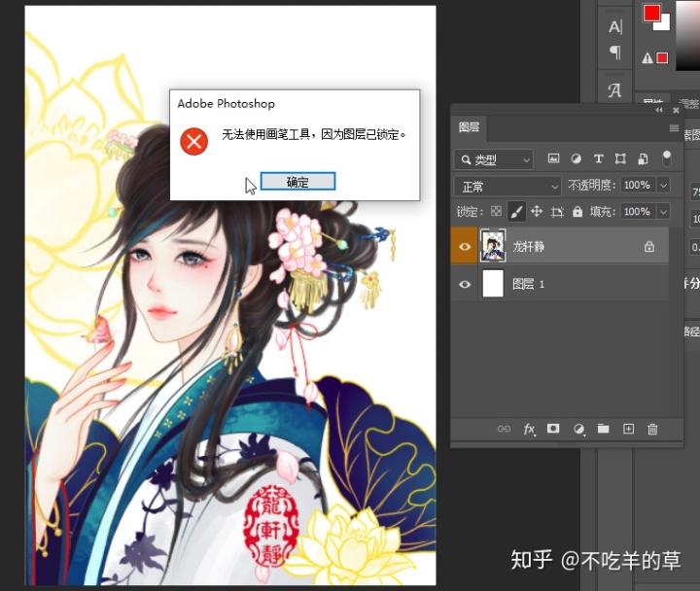Filter layers by pixel layer icon
Screen dimensions: 700x591
553,158
